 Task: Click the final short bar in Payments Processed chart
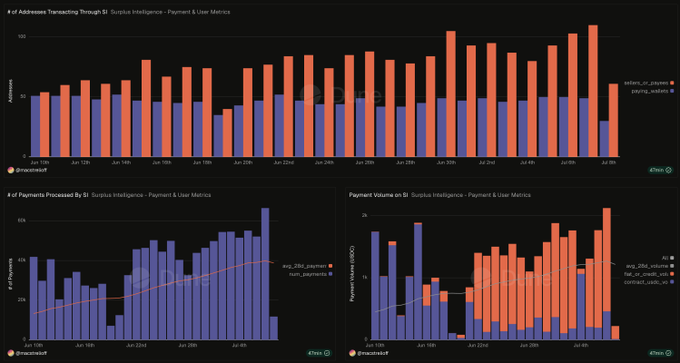click(274, 328)
